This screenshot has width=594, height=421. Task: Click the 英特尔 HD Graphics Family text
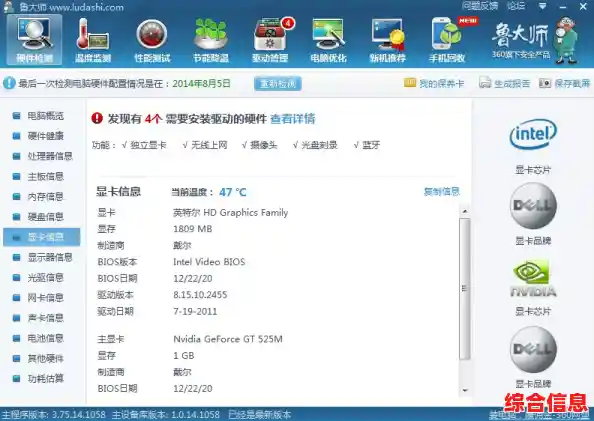pos(230,213)
